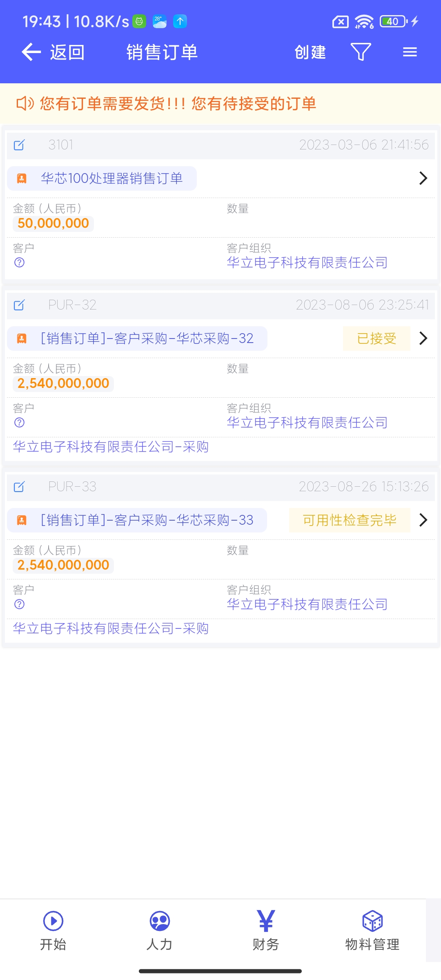Viewport: 441px width, 980px height.
Task: Tap the 可用性检查完毕 status badge
Action: tap(350, 520)
